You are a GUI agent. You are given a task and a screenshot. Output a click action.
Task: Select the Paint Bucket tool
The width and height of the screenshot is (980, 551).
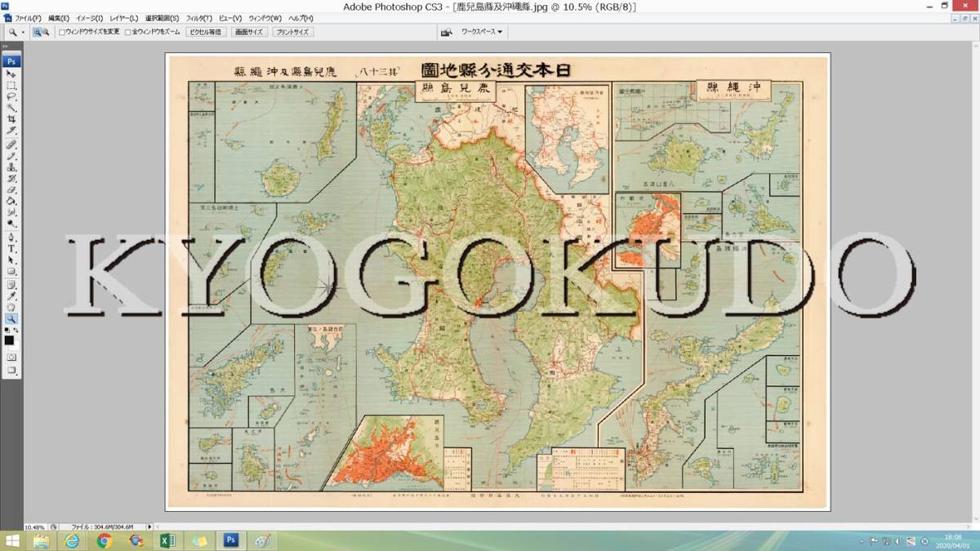click(11, 201)
